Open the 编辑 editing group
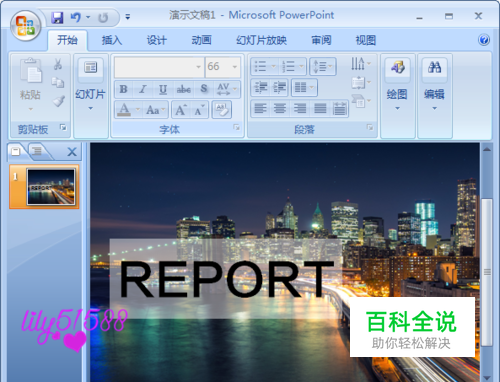Screen dimensions: 500x382 [434, 84]
